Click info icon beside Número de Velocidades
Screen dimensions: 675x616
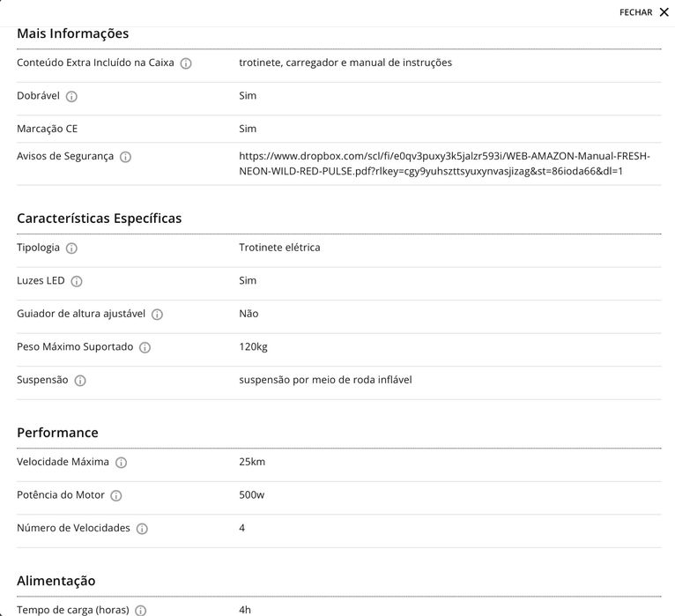[x=142, y=529]
